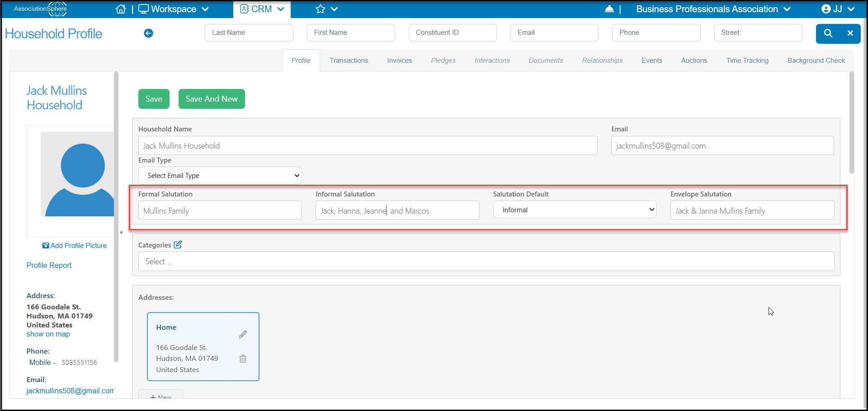Click the Envelope Salutation field
The image size is (868, 411).
tap(752, 210)
